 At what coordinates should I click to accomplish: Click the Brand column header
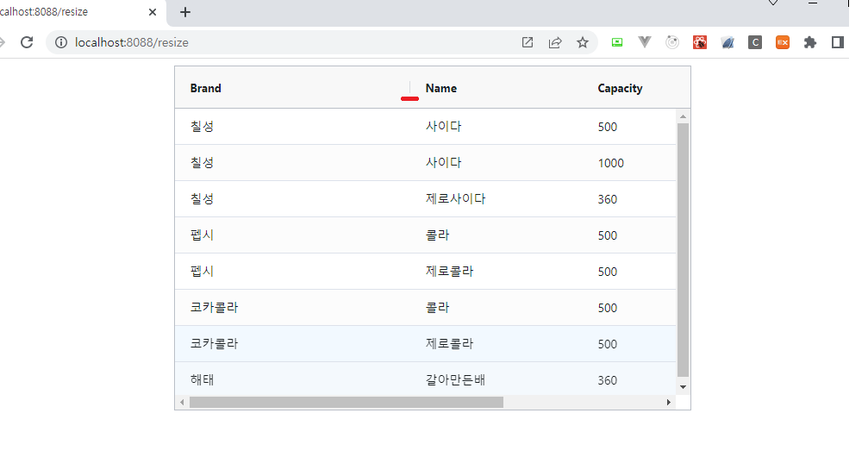pos(291,88)
